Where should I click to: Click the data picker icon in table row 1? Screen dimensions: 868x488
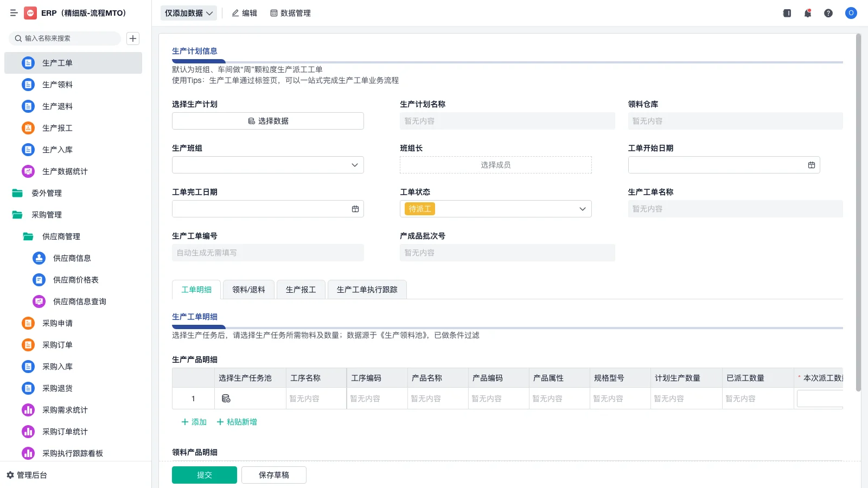(x=226, y=398)
